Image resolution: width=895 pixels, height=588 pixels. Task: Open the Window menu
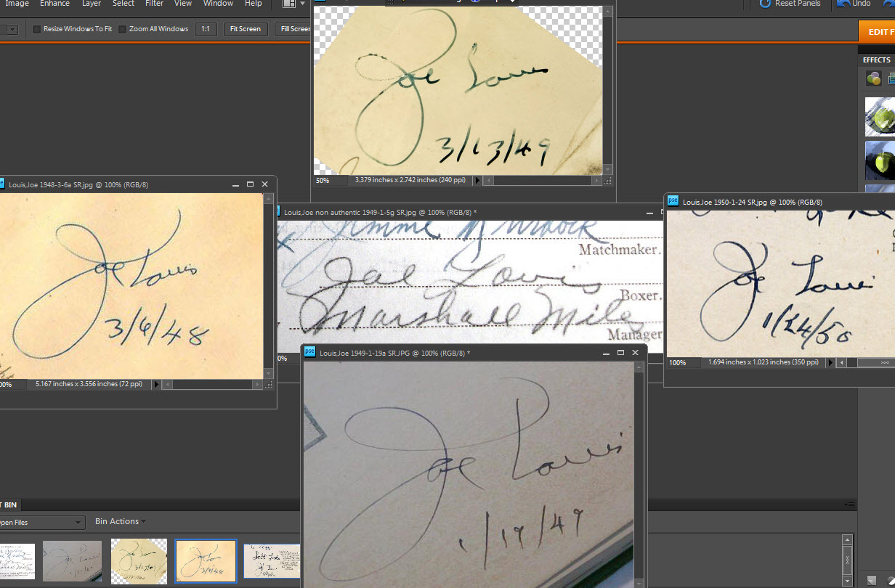coord(218,4)
